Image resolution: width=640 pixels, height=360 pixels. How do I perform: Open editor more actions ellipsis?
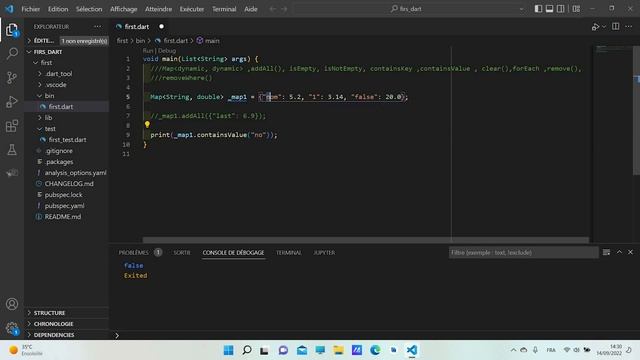[x=629, y=27]
